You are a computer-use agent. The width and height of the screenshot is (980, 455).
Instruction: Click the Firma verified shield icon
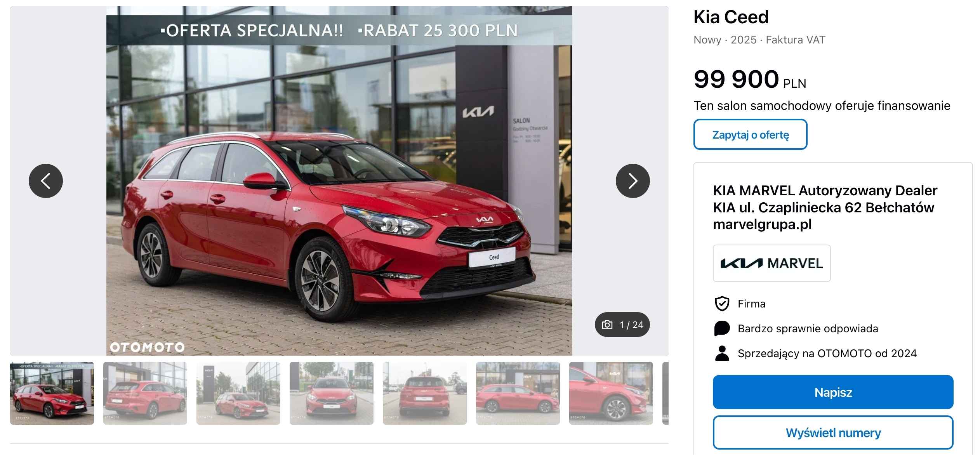[x=722, y=304]
